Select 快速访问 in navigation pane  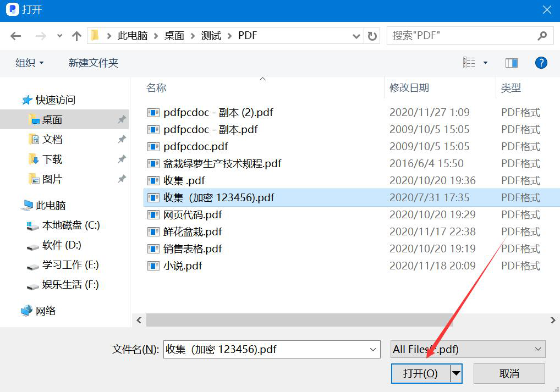tap(56, 100)
